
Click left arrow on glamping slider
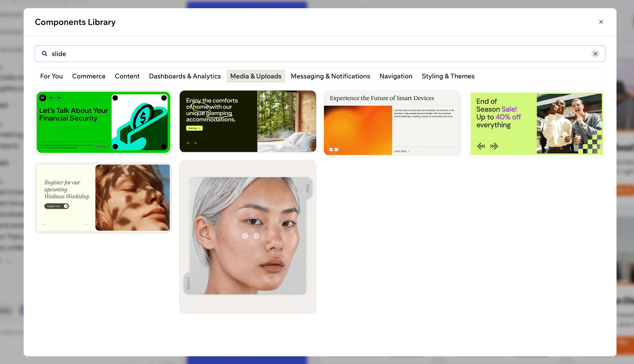(189, 143)
